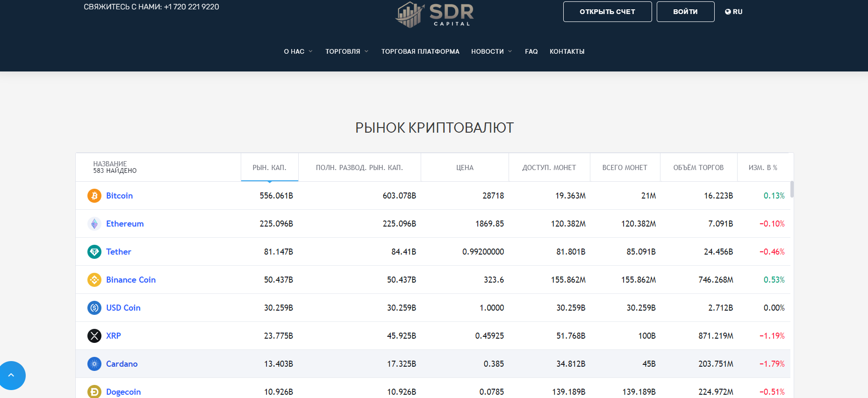
Task: Click the scroll-to-top arrow button
Action: click(11, 375)
